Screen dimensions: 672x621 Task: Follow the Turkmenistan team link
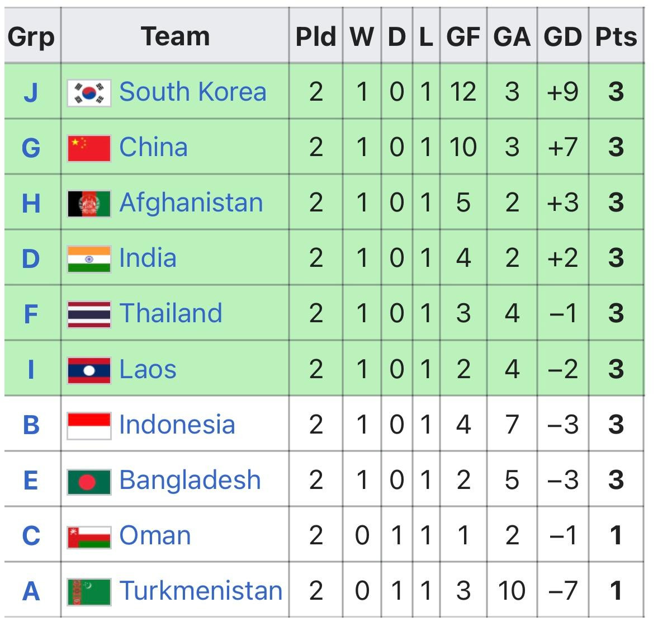pyautogui.click(x=201, y=591)
